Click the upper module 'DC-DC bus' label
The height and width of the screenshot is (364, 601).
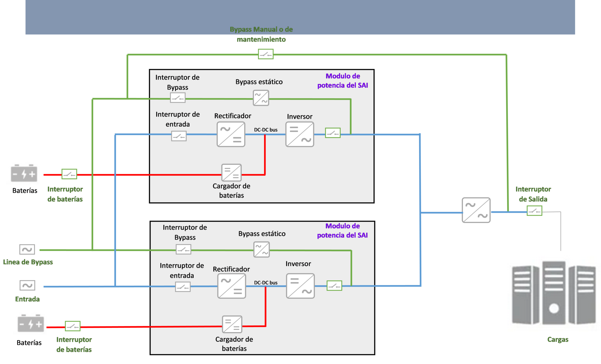click(266, 130)
